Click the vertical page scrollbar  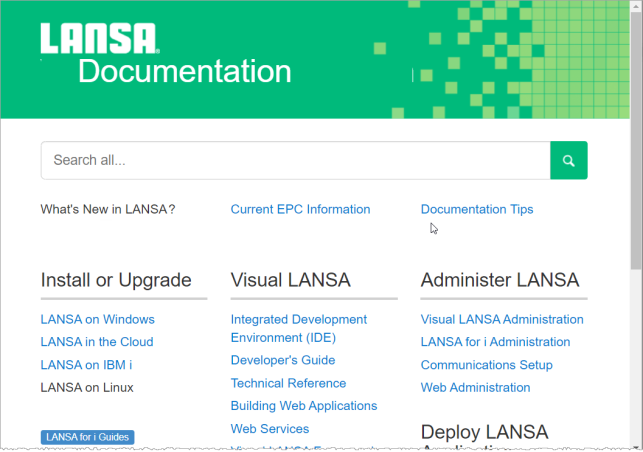tap(636, 200)
